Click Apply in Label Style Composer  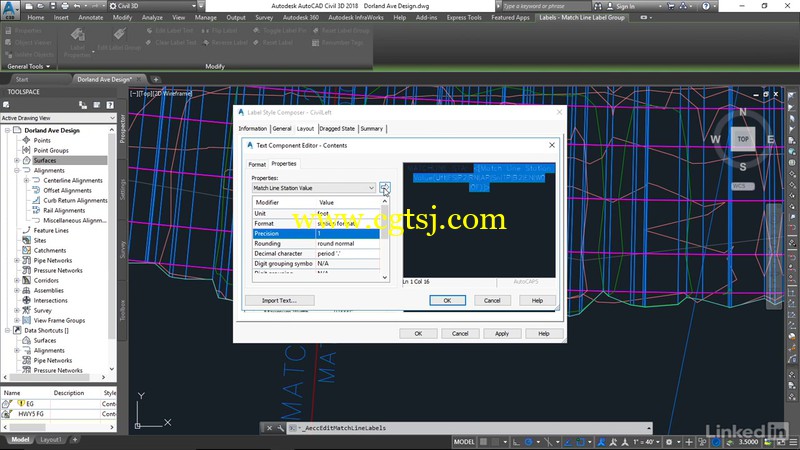[502, 334]
